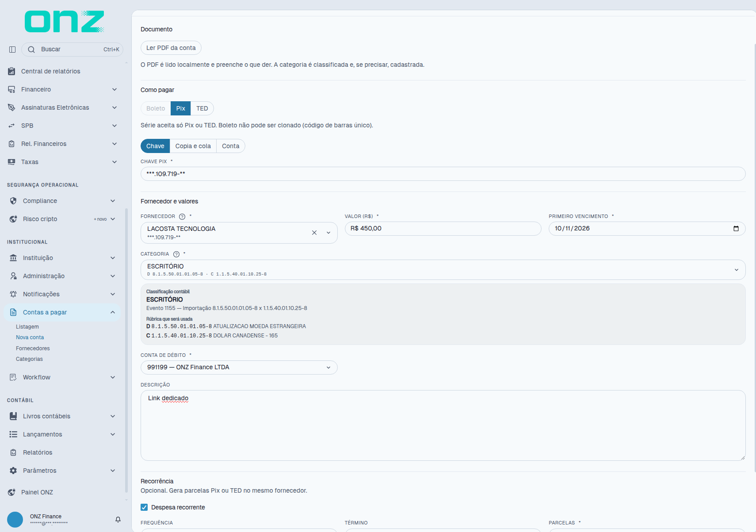Open the Fornecedor dropdown
This screenshot has height=532, width=756.
[x=328, y=233]
